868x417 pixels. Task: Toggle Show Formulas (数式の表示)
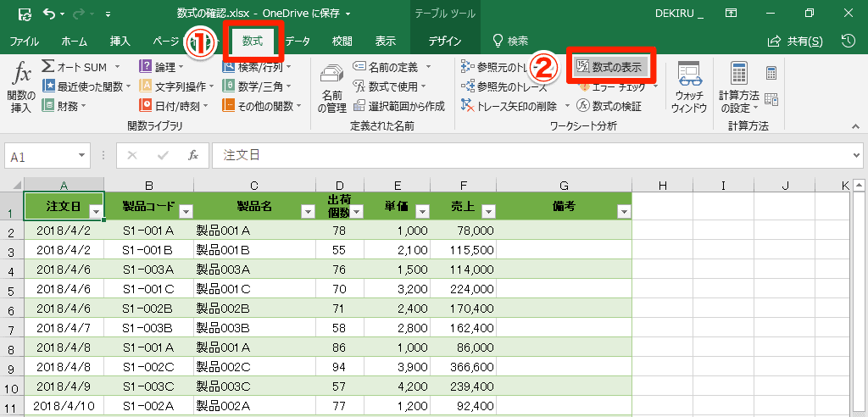point(609,68)
